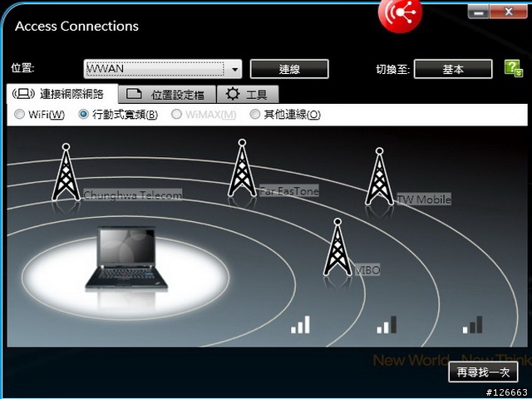Click the ThinkPad laptop image
This screenshot has width=532, height=399.
127,259
